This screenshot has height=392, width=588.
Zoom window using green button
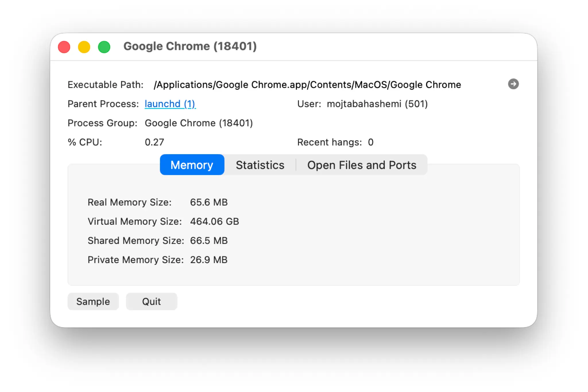[x=104, y=47]
